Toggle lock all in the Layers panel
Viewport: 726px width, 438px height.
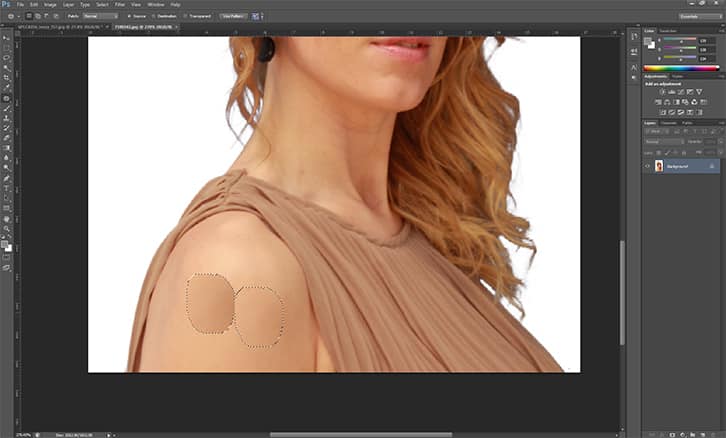click(684, 152)
